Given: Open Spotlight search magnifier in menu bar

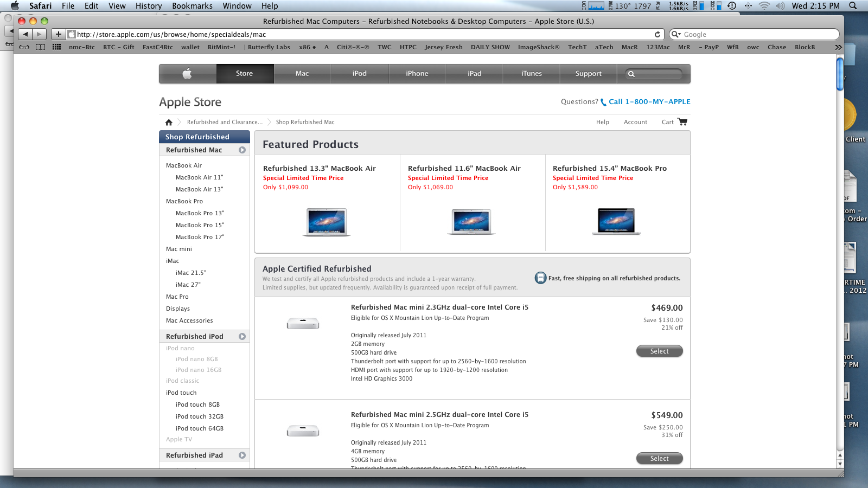Looking at the screenshot, I should click(853, 6).
